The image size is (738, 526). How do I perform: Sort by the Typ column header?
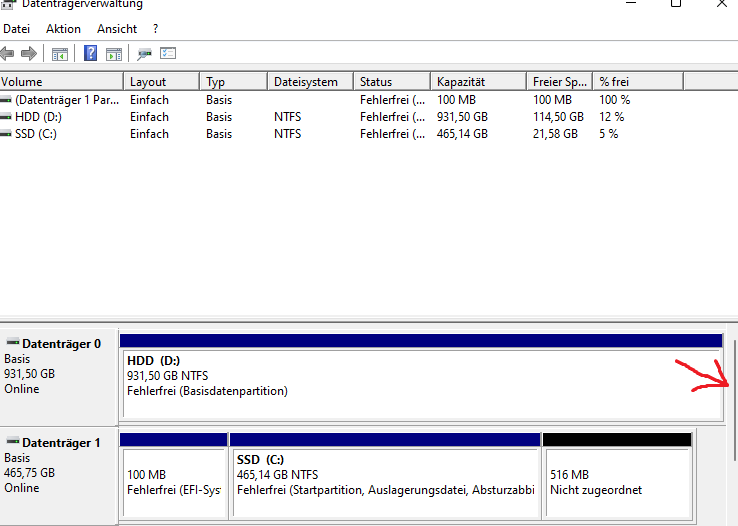233,81
